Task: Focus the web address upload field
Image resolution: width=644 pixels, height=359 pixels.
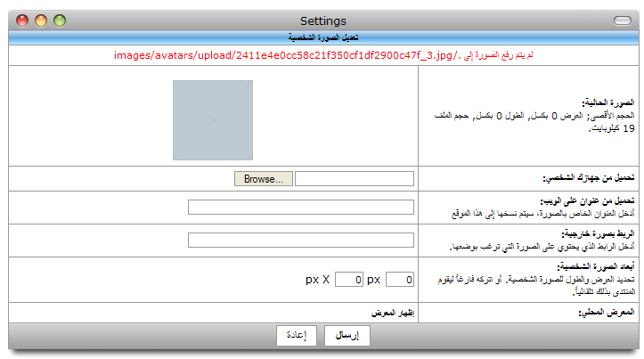Action: point(301,207)
